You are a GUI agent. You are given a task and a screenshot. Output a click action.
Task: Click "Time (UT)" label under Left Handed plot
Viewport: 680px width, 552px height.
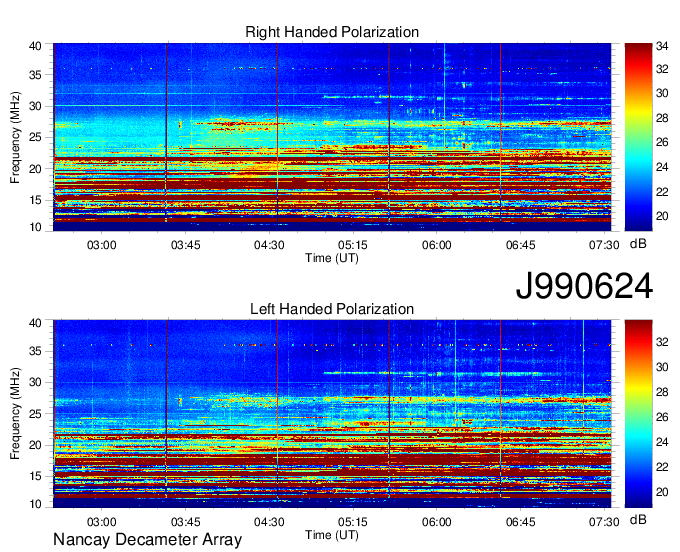tap(332, 535)
